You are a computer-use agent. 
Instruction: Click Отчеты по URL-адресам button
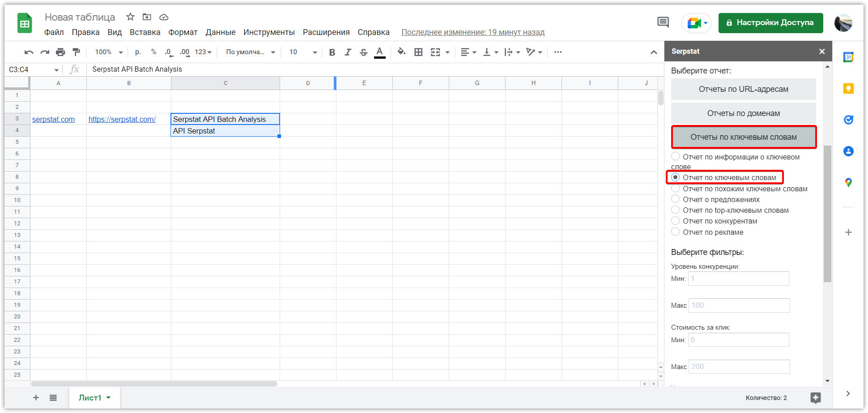[x=744, y=89]
